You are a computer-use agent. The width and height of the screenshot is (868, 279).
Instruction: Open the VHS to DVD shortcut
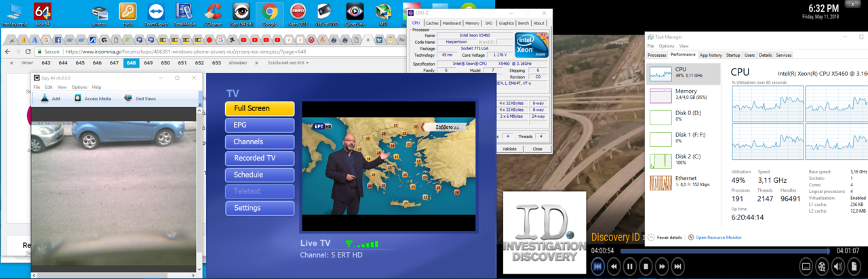pyautogui.click(x=325, y=14)
